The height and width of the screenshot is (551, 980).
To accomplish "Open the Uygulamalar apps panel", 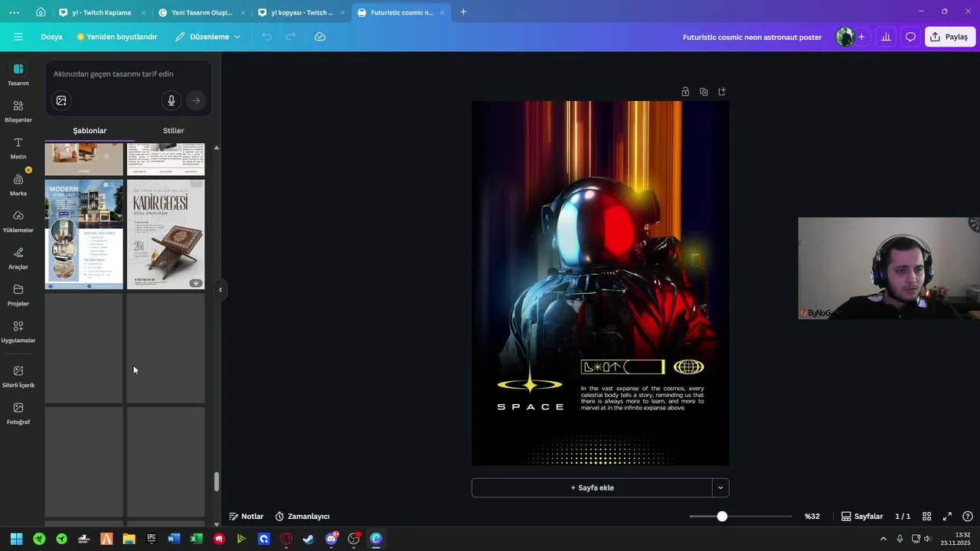I will [x=18, y=331].
